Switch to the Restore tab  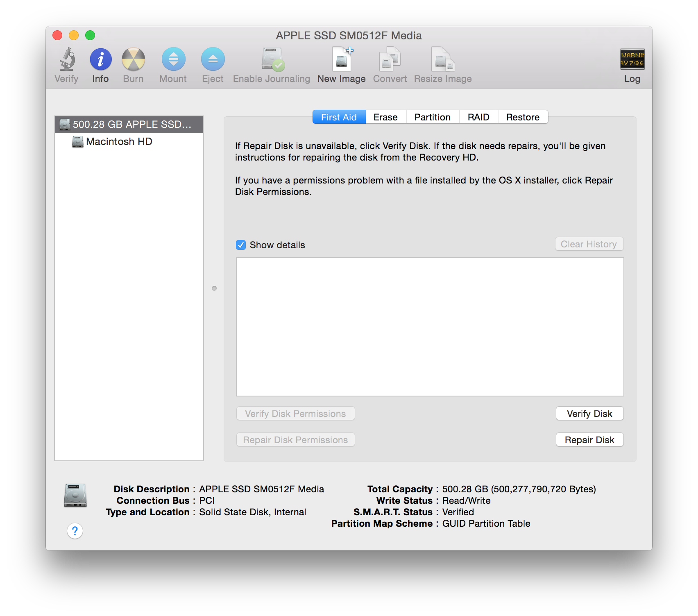(x=523, y=117)
